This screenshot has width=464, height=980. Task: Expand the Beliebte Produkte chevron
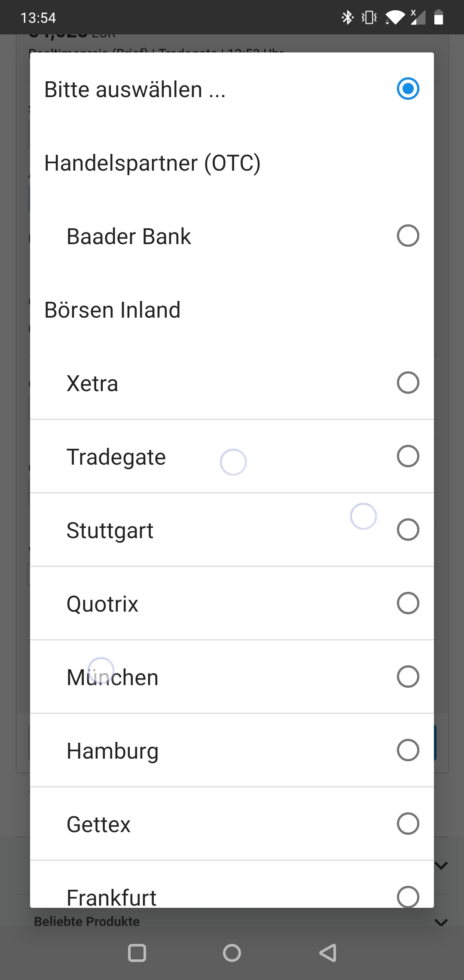point(441,922)
